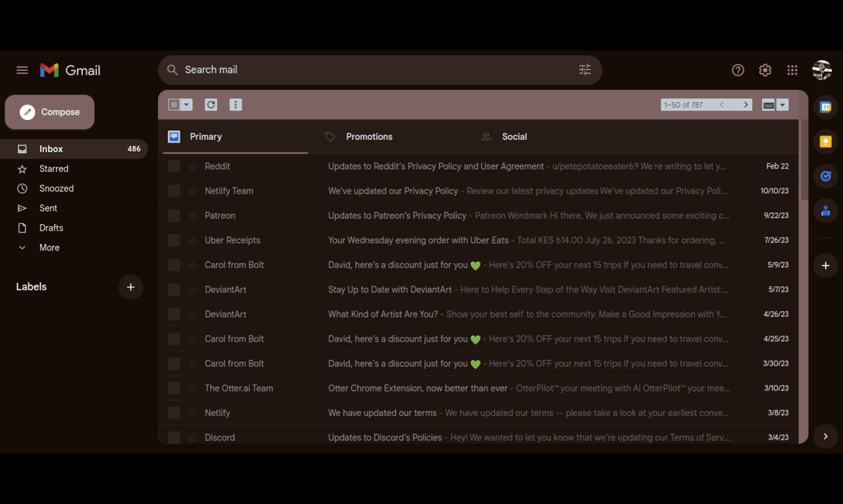Open Google Keep side panel
843x504 pixels.
coord(826,141)
